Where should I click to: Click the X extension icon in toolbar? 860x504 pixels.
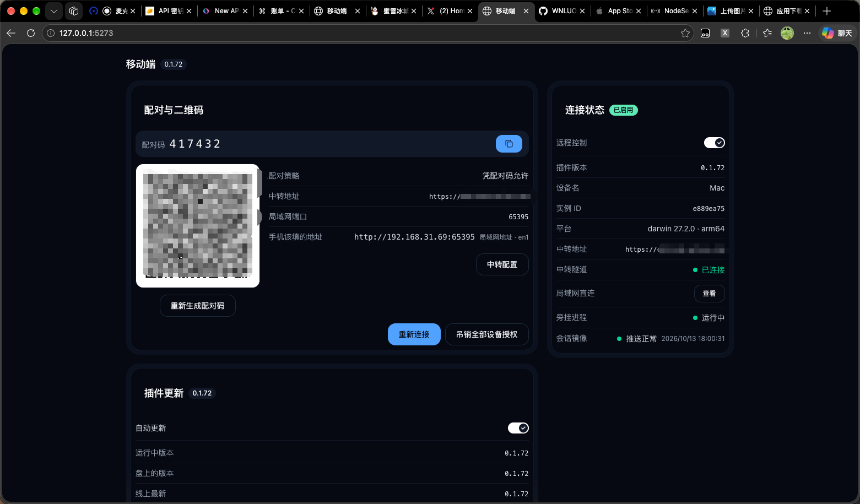[x=725, y=33]
